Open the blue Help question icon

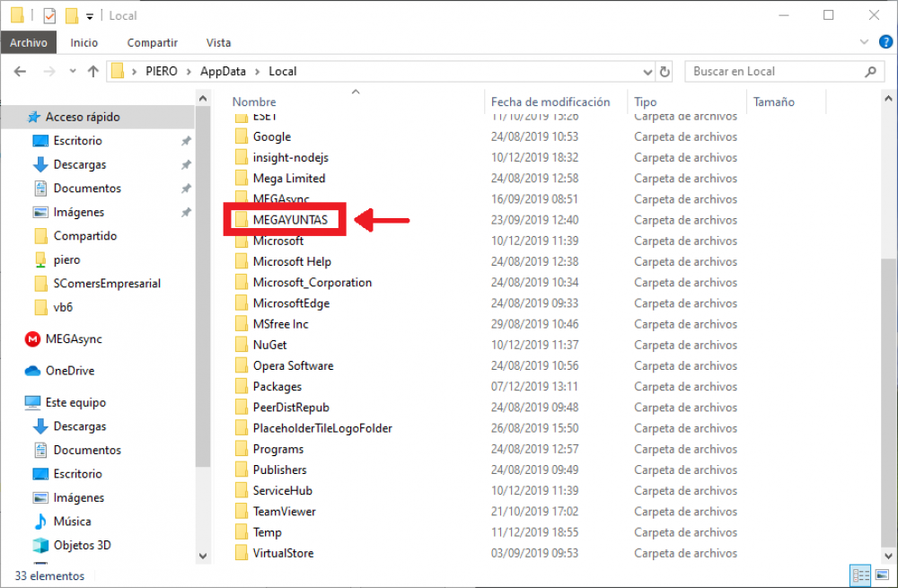tap(885, 42)
